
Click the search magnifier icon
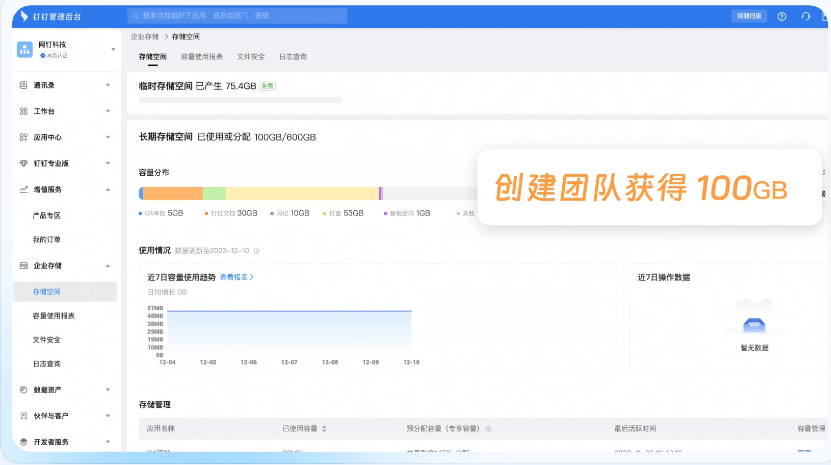click(x=136, y=16)
